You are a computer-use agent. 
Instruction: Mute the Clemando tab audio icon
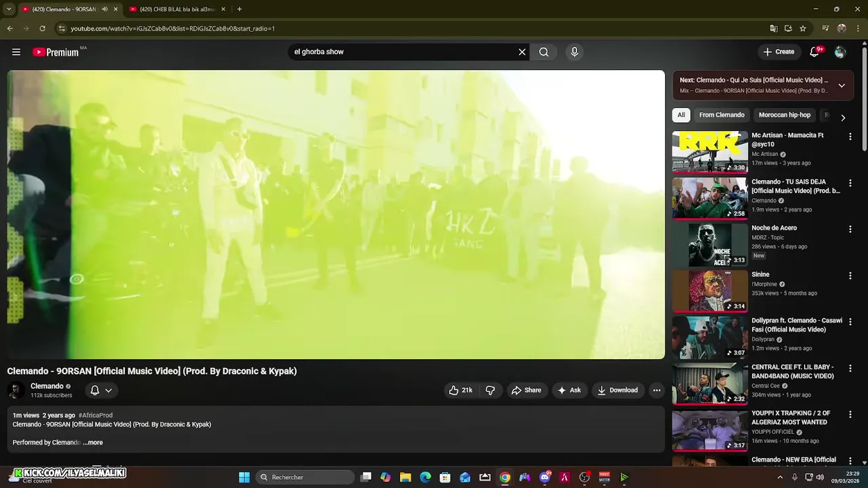click(104, 9)
